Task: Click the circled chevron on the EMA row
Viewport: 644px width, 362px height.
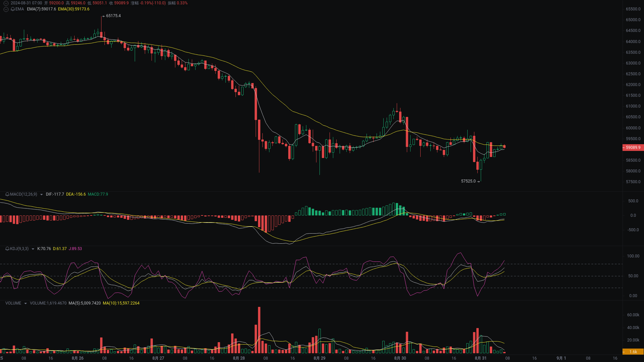Action: pyautogui.click(x=6, y=9)
